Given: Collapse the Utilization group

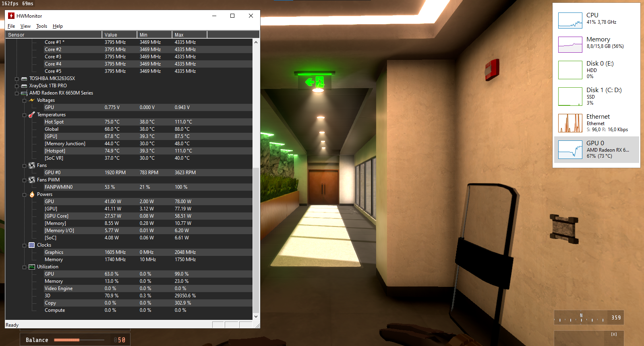Looking at the screenshot, I should pyautogui.click(x=24, y=267).
